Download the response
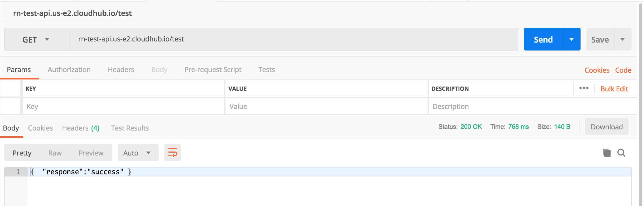This screenshot has width=644, height=206. coord(607,127)
